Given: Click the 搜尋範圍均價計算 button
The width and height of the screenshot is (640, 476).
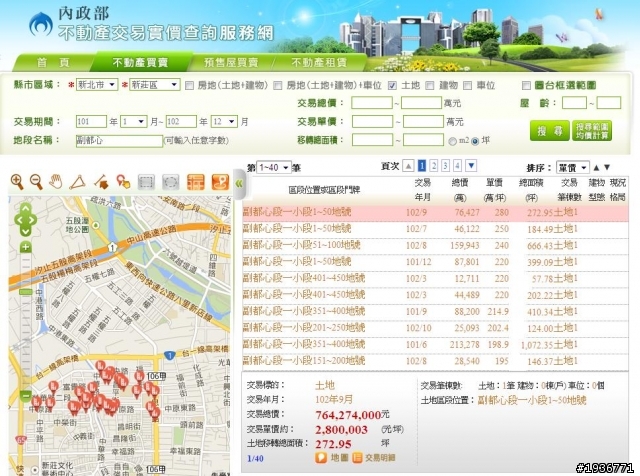Looking at the screenshot, I should point(592,131).
